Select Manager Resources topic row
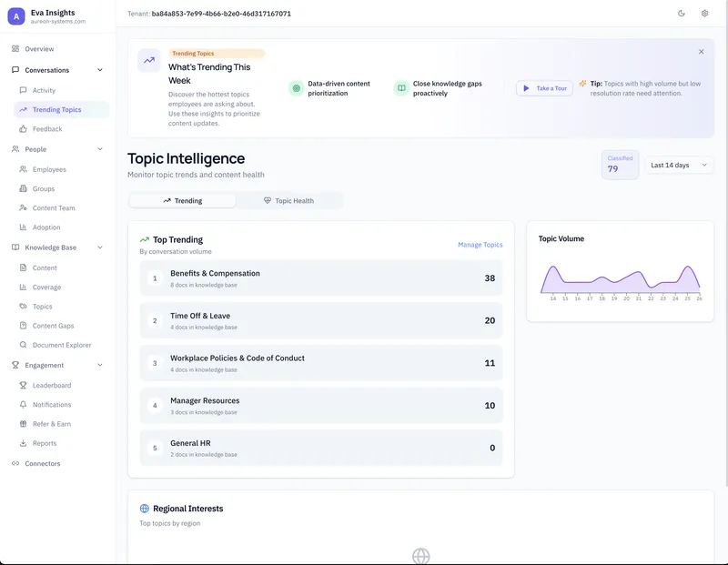728x565 pixels. click(321, 405)
